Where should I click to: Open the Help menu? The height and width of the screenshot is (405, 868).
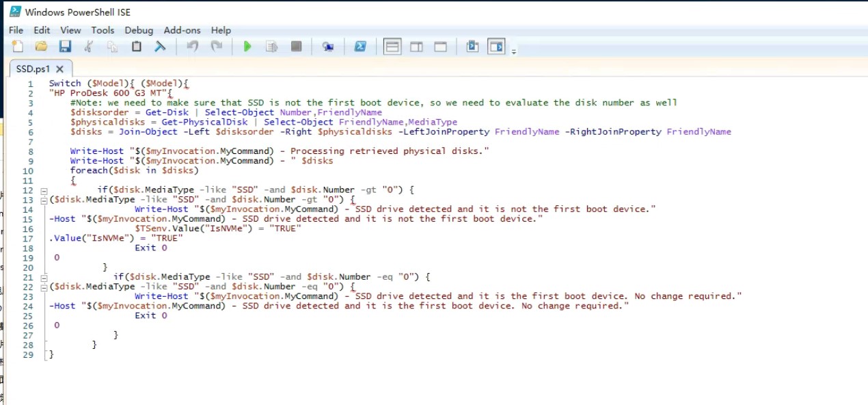[x=221, y=30]
